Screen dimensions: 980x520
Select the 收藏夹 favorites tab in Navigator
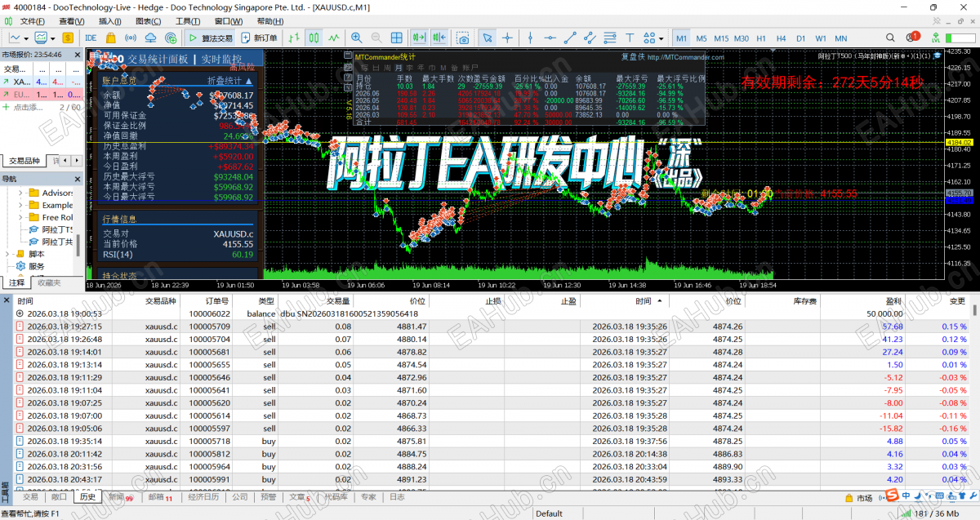coord(49,282)
